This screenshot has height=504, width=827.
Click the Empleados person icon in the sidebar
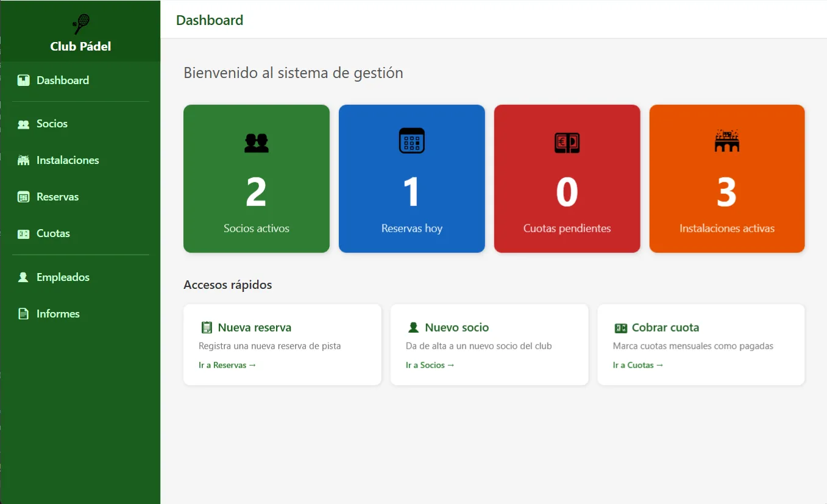23,277
